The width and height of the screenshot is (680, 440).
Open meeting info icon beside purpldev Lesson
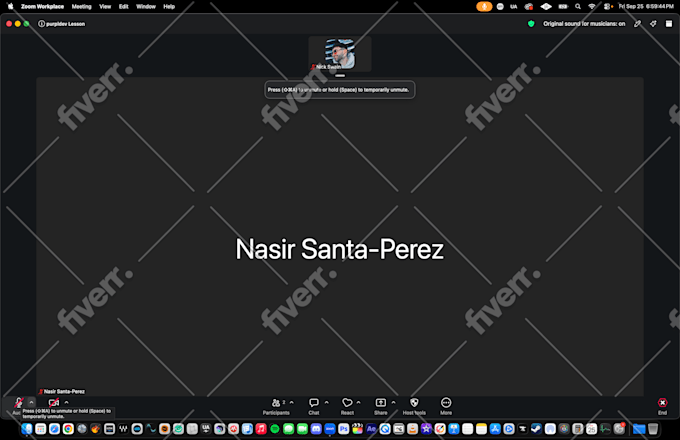pos(41,24)
